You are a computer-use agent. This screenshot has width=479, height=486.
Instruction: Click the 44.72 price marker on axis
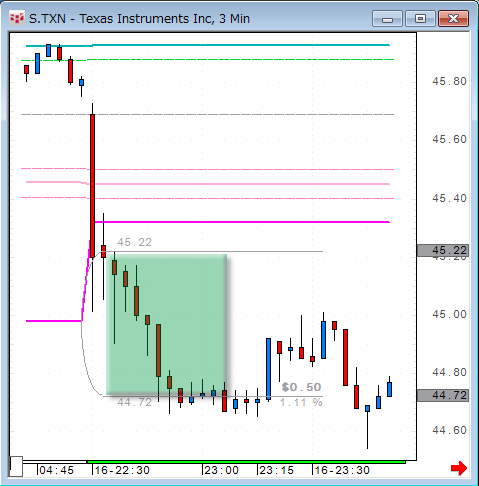pos(443,395)
